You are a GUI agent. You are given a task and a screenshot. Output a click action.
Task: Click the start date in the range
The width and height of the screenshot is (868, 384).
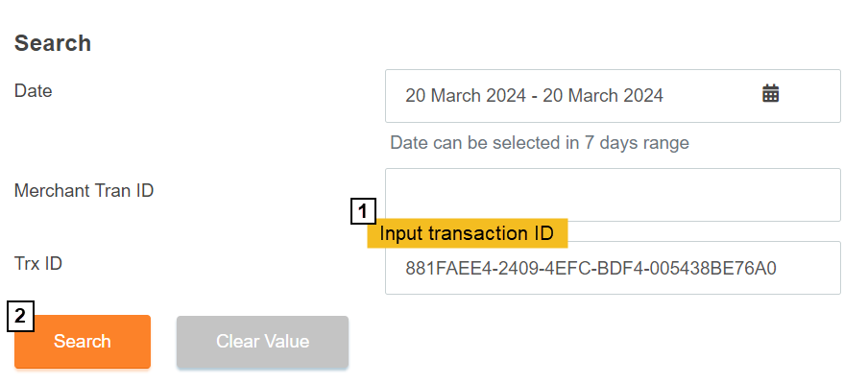coord(466,96)
